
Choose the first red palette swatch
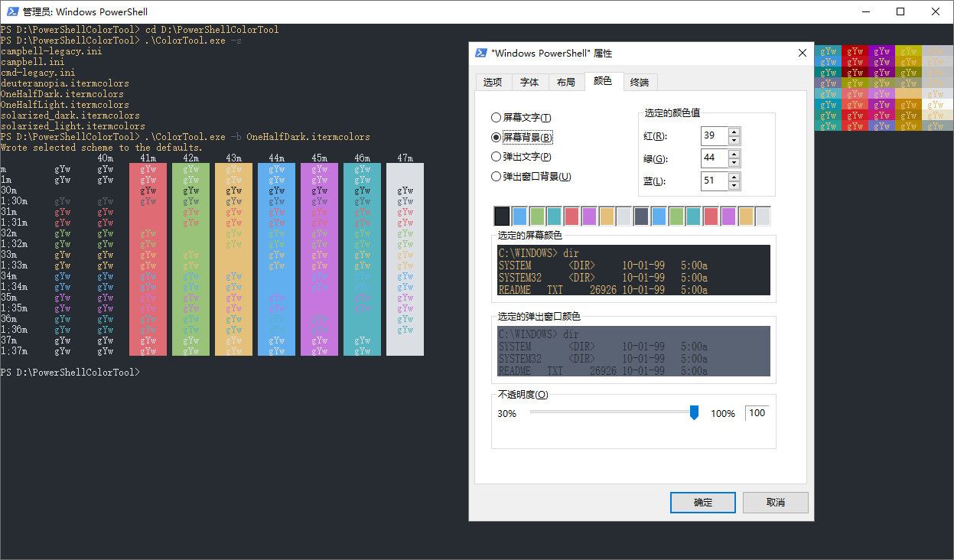pyautogui.click(x=571, y=217)
